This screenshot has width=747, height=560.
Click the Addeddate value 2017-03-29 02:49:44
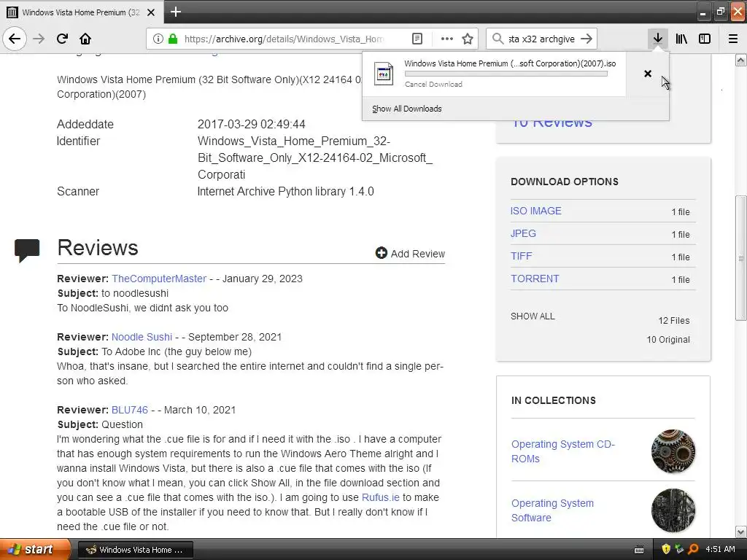[x=251, y=124]
